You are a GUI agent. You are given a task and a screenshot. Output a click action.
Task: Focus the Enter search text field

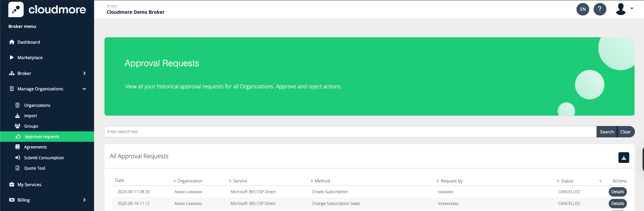[x=349, y=132]
